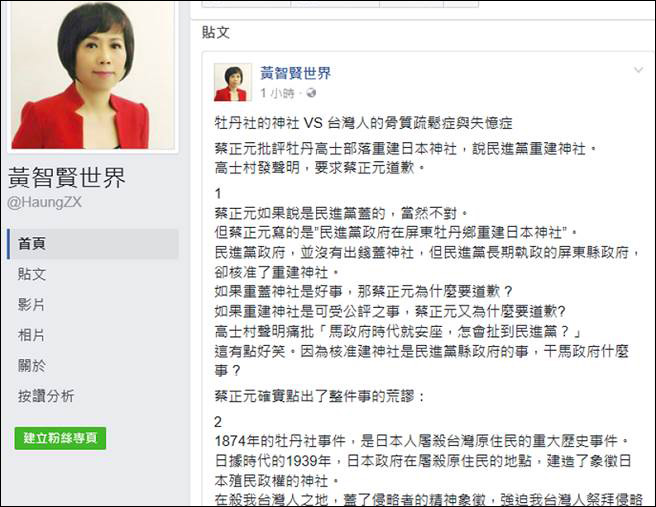Screen dimensions: 656x507
Task: Select 首頁 in the sidebar
Action: click(93, 244)
